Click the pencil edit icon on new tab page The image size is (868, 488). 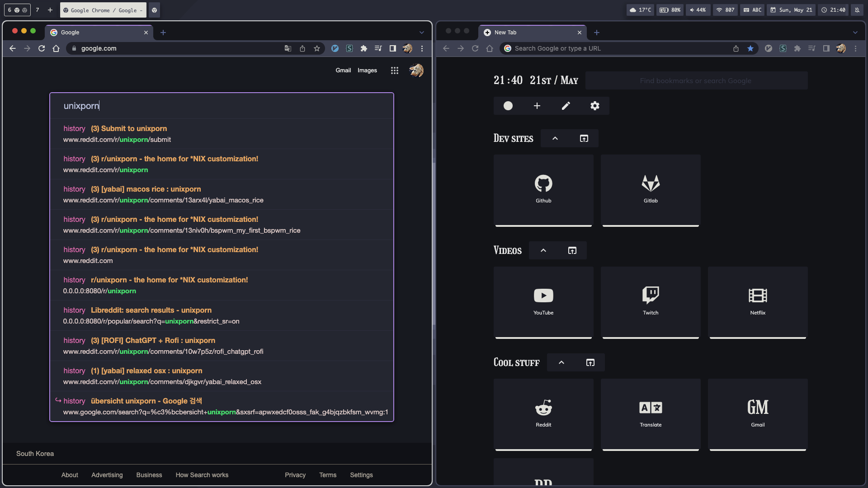(x=566, y=106)
